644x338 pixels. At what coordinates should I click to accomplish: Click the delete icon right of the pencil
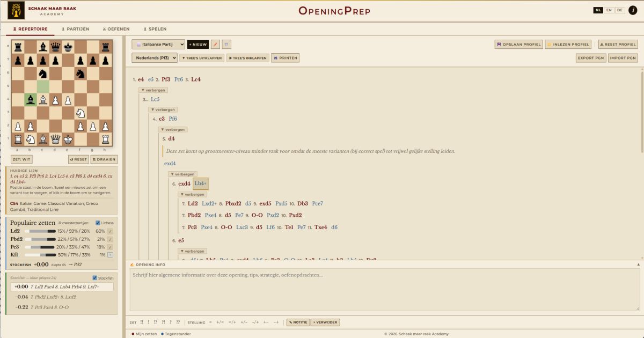tap(226, 45)
